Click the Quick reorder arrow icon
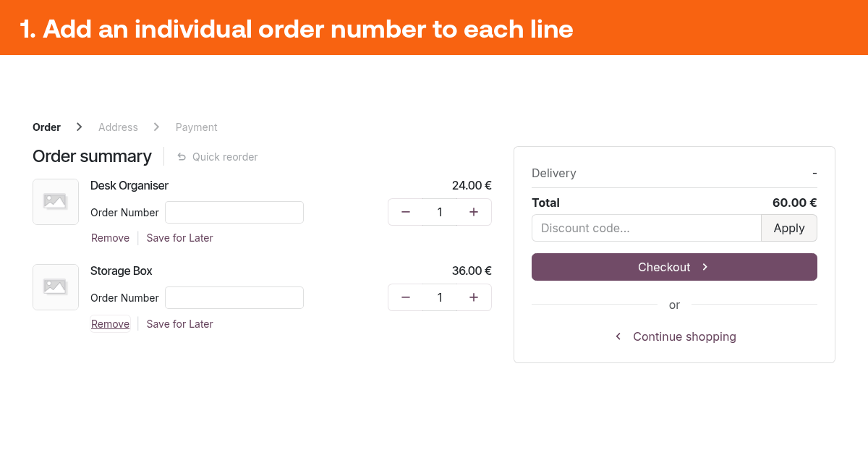 (x=182, y=157)
